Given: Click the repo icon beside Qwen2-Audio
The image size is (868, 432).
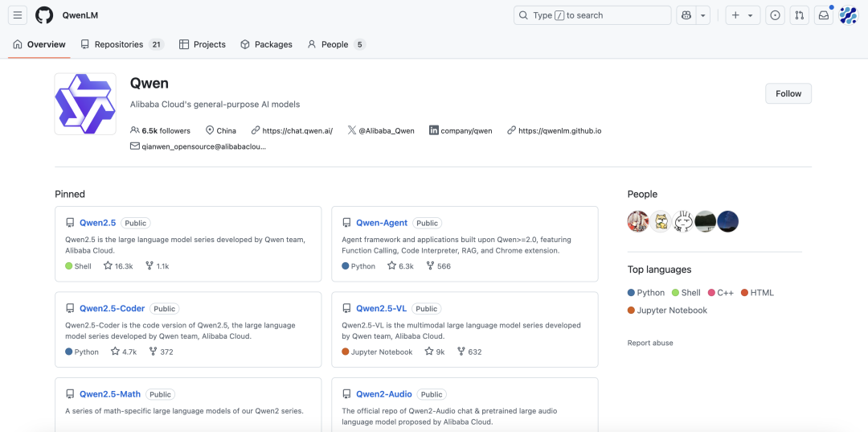Looking at the screenshot, I should (x=346, y=394).
